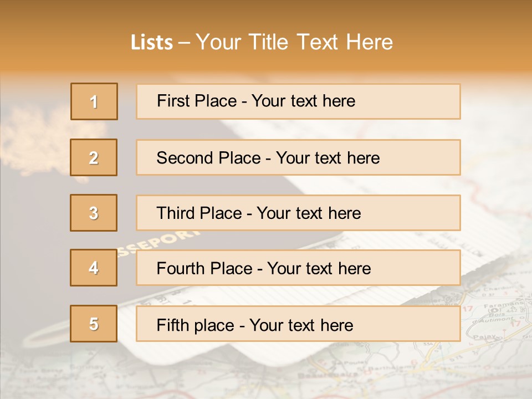
Task: Click the Second Place text box
Action: click(298, 157)
